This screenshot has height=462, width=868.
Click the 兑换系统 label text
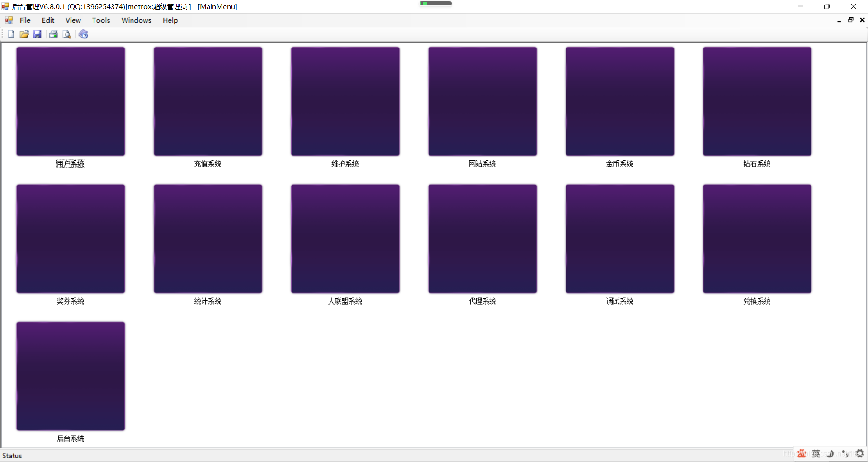(x=757, y=301)
